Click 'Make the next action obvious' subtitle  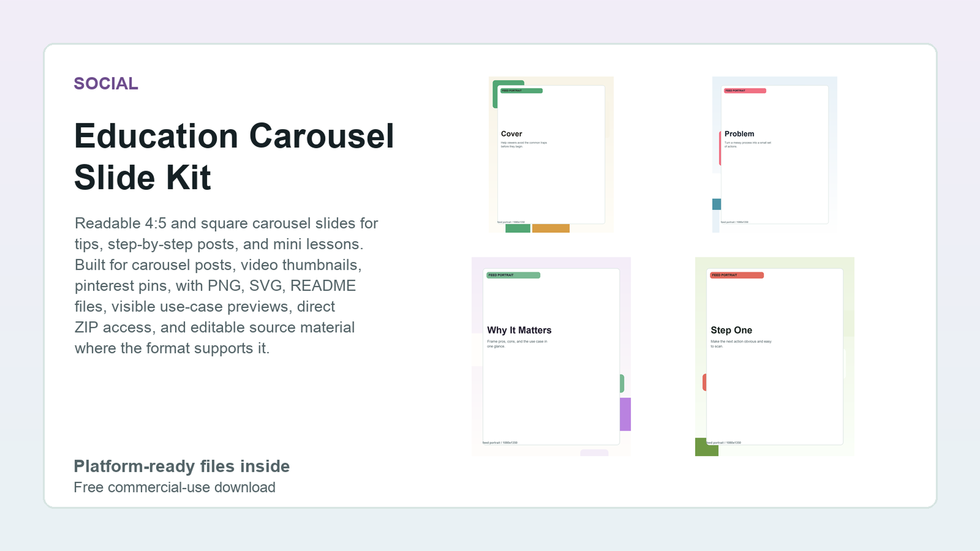pyautogui.click(x=741, y=344)
